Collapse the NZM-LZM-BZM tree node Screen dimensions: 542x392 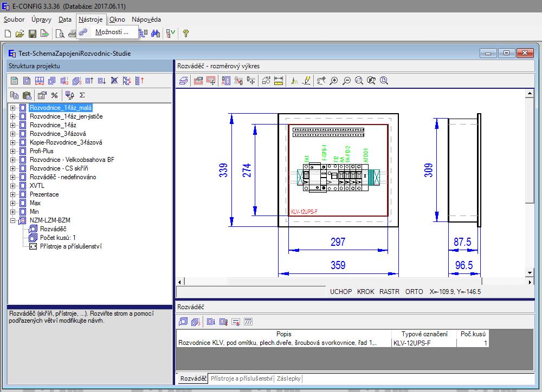13,220
